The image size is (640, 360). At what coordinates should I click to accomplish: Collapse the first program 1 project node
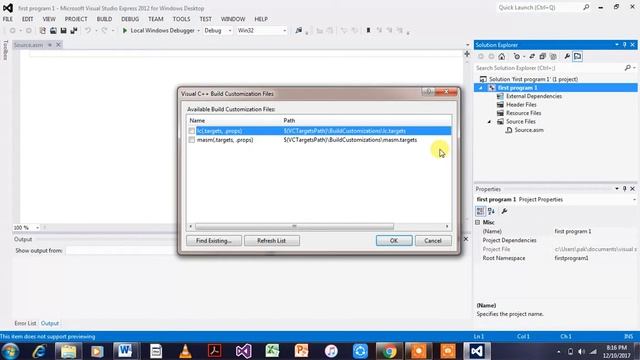click(x=481, y=88)
